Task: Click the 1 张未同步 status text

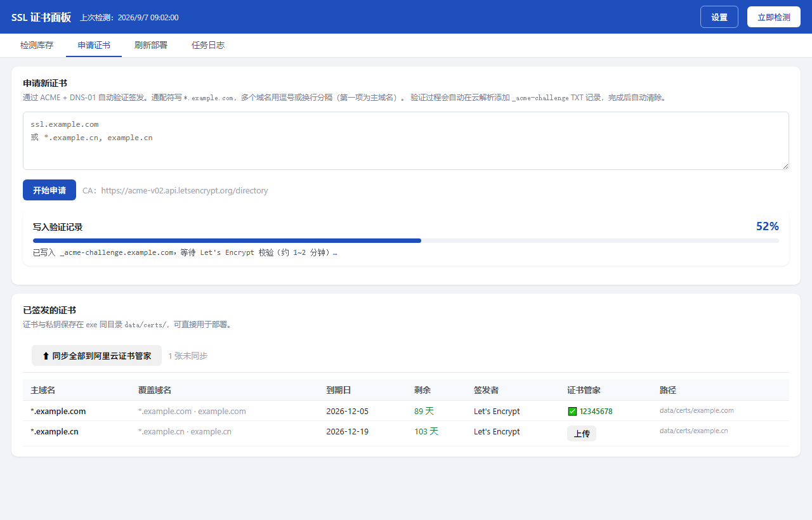Action: [188, 356]
